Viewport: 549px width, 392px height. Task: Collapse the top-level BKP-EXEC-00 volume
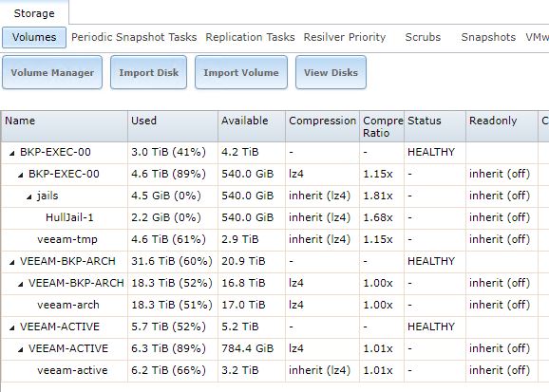point(12,153)
